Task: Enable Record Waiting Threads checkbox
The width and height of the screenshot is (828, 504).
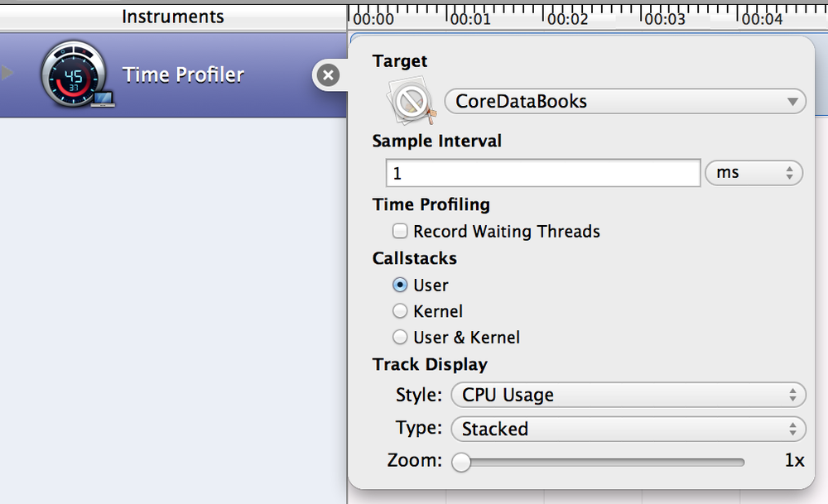Action: pyautogui.click(x=401, y=232)
